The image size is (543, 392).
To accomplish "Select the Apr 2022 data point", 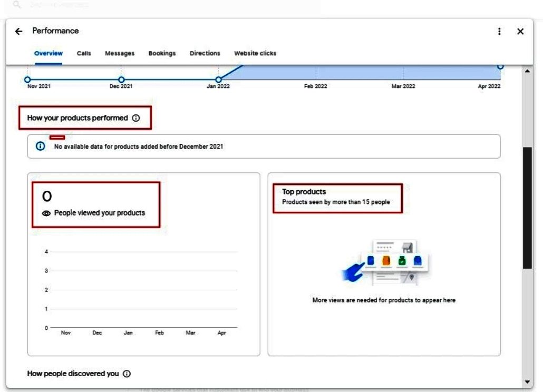I will (x=500, y=67).
